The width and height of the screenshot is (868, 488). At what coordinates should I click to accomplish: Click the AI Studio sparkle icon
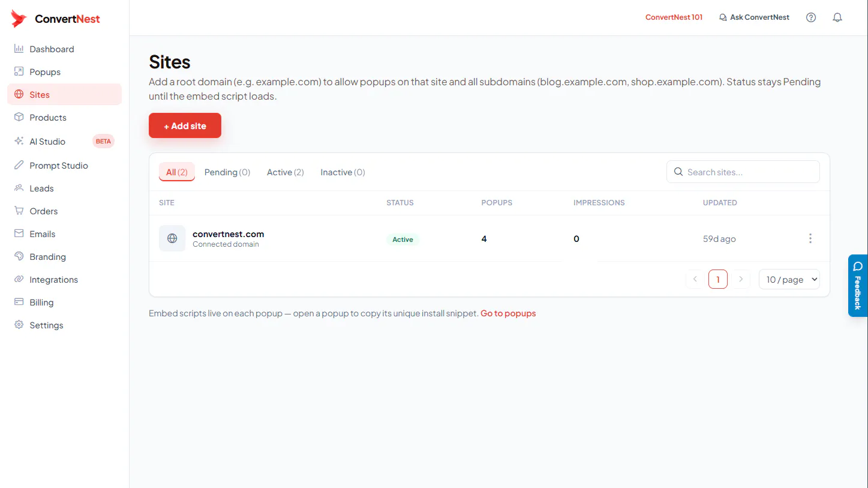pyautogui.click(x=19, y=141)
